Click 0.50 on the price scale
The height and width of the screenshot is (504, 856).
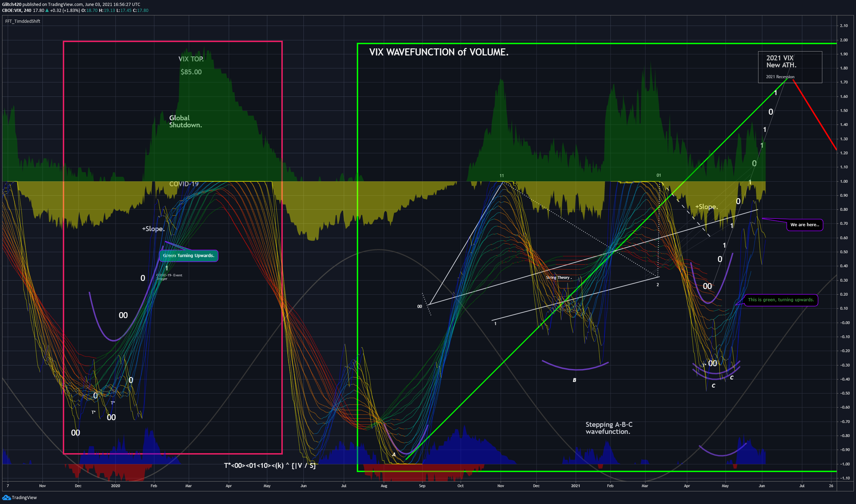point(844,252)
